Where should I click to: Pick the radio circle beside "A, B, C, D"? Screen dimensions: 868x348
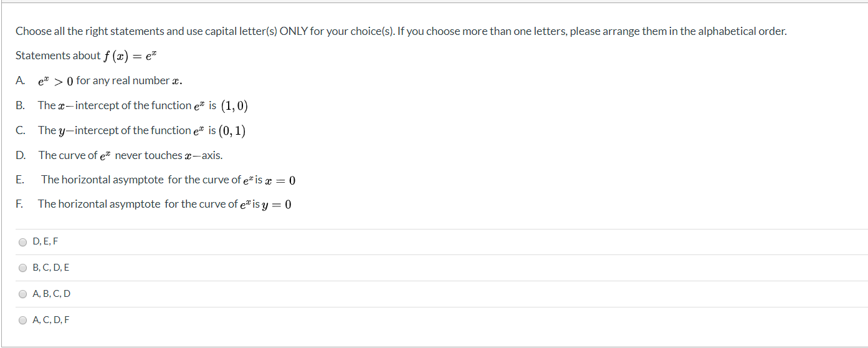(23, 294)
